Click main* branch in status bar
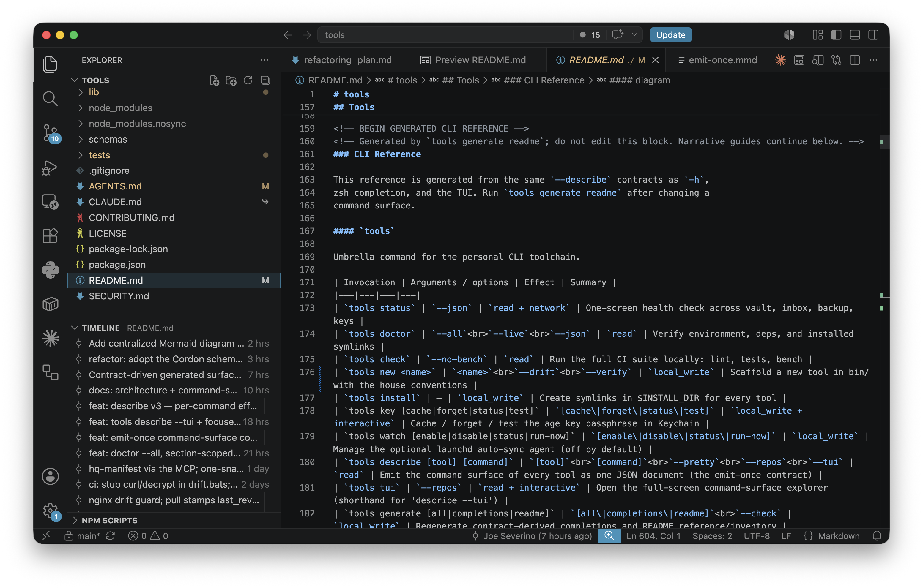This screenshot has width=923, height=588. click(82, 535)
